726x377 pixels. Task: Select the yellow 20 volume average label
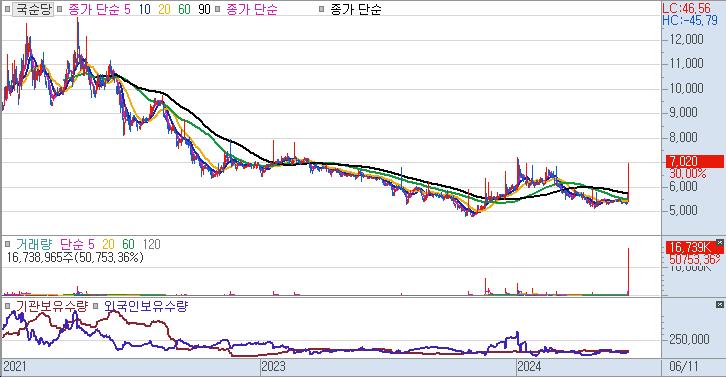108,244
